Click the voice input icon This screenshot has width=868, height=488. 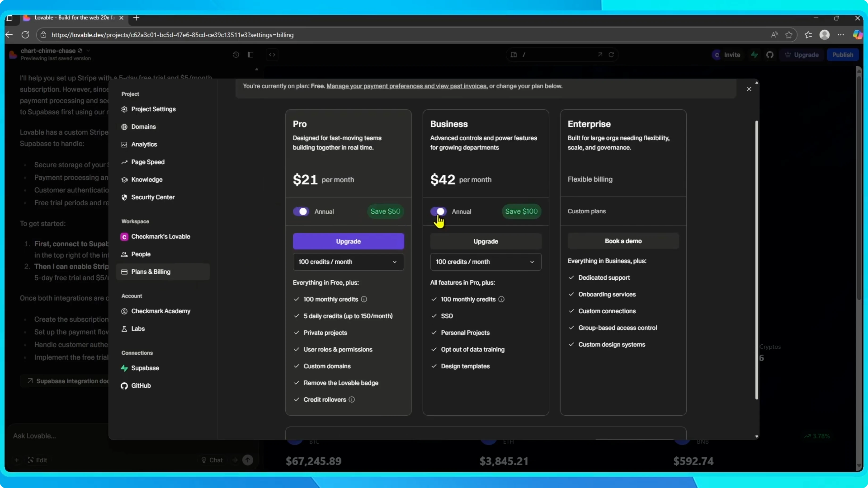[x=235, y=460]
